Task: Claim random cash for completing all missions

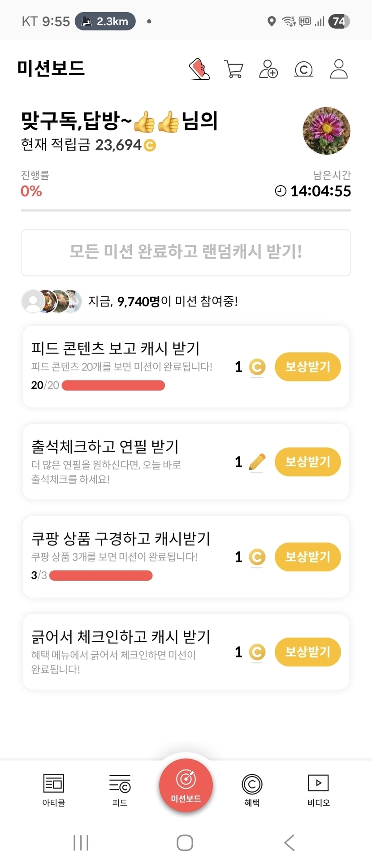Action: tap(186, 252)
